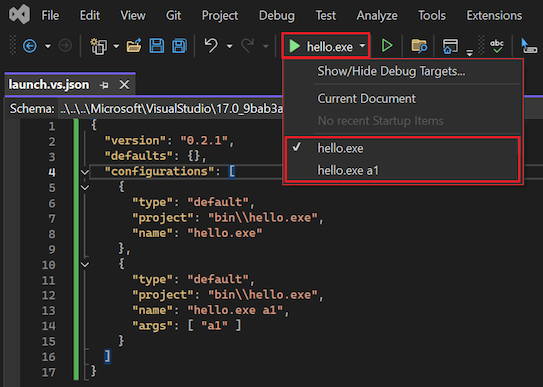Click the abc spell checker icon

coord(497,46)
